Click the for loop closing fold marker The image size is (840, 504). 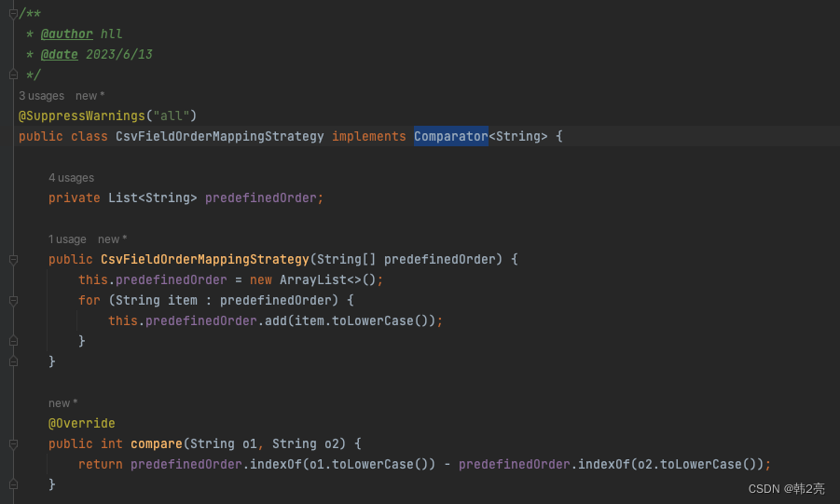13,341
